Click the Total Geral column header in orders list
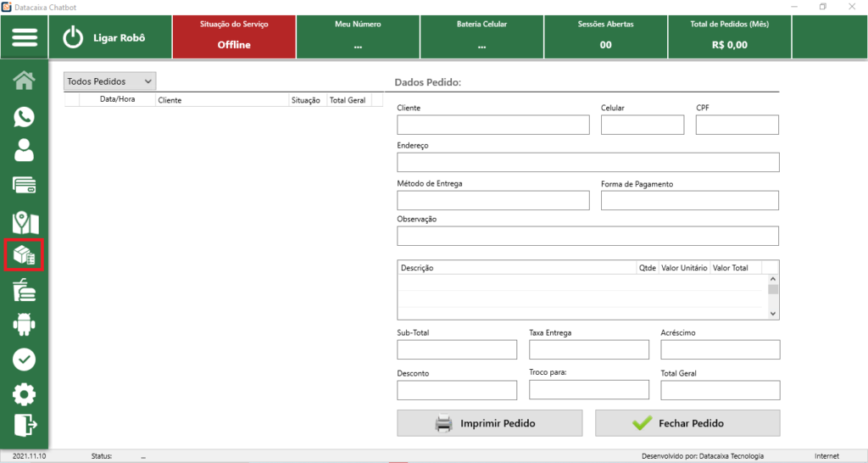The image size is (868, 463). [x=348, y=100]
